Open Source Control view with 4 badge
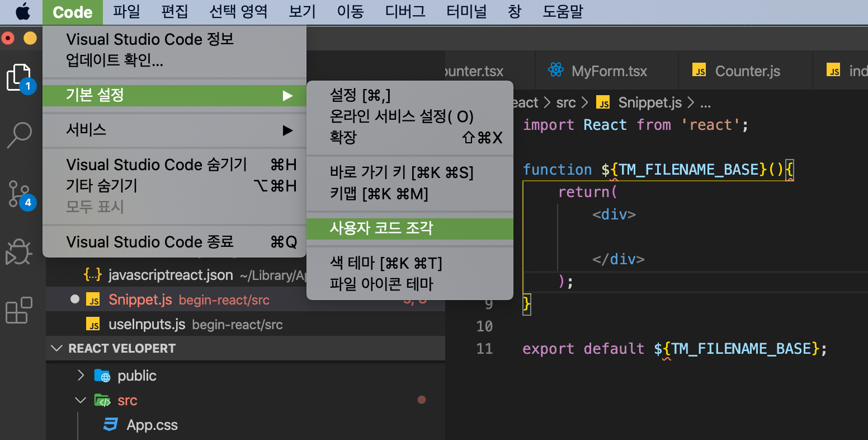868x440 pixels. (x=20, y=194)
